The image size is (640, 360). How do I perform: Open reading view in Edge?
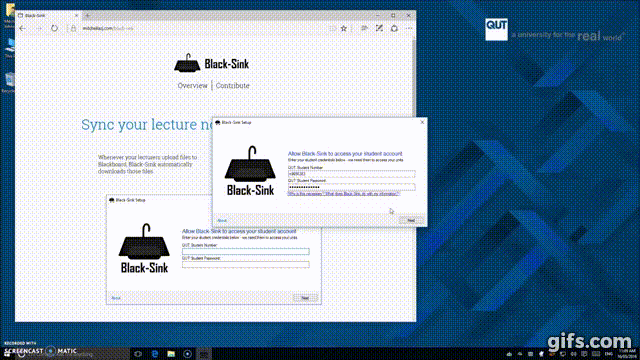[333, 28]
